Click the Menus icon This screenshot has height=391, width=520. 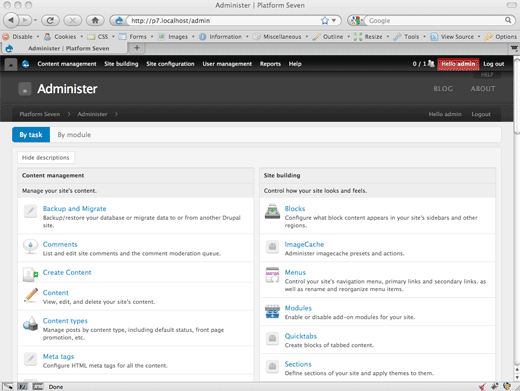tap(272, 275)
